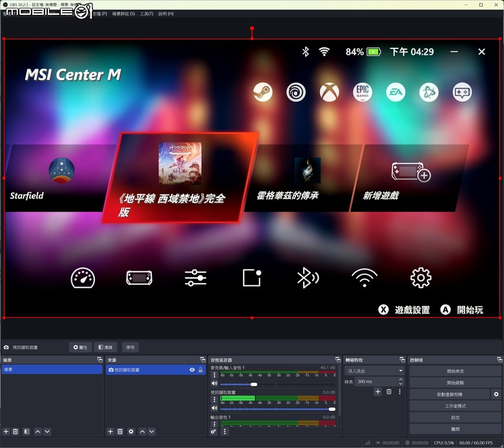Viewport: 504px width, 448px height.
Task: Open advanced audio properties gears icon
Action: coord(214,432)
